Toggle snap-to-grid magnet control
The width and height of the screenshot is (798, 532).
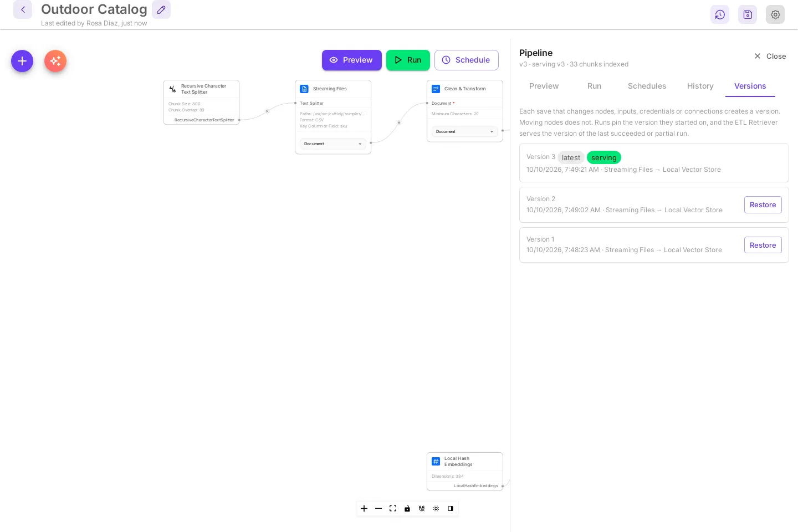422,508
